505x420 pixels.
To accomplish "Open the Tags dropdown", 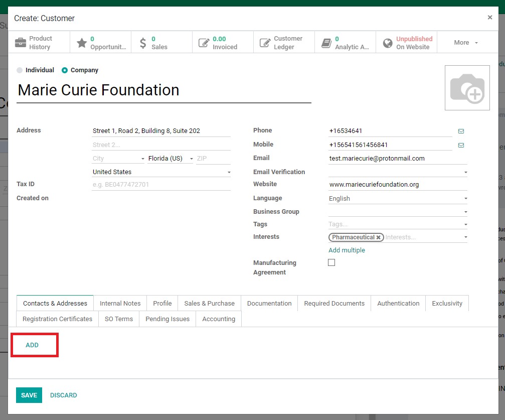I will 466,224.
